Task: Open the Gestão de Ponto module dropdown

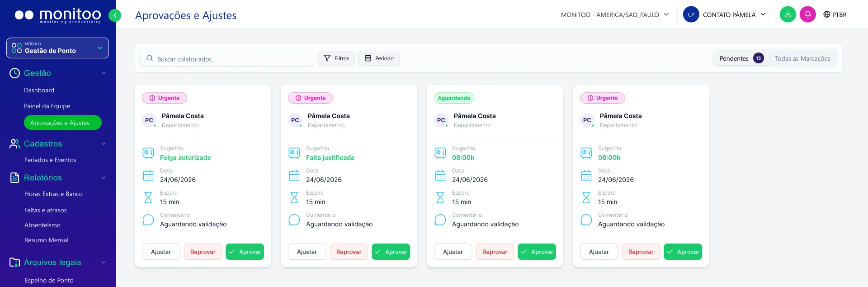Action: (x=57, y=48)
